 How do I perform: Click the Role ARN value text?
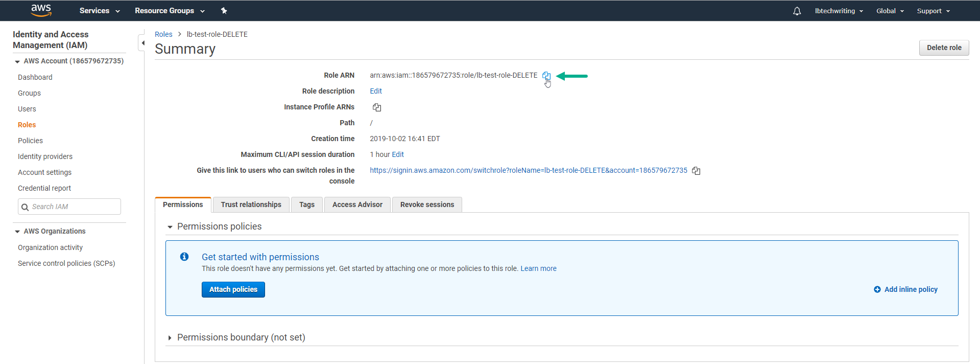[x=453, y=75]
